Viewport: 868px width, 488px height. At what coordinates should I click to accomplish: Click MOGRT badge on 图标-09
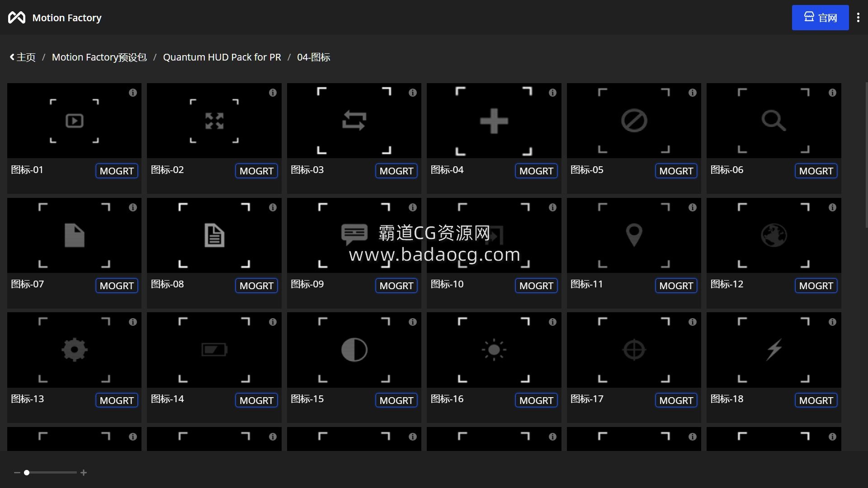396,286
